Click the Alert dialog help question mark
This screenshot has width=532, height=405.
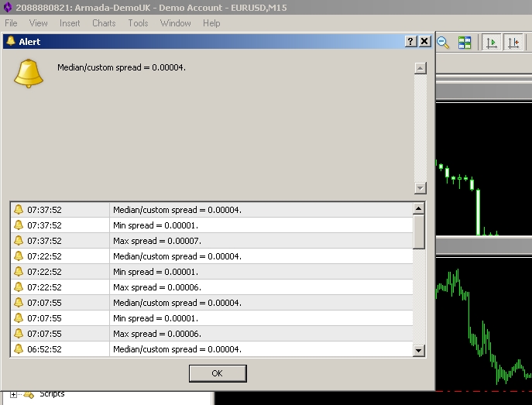[410, 41]
